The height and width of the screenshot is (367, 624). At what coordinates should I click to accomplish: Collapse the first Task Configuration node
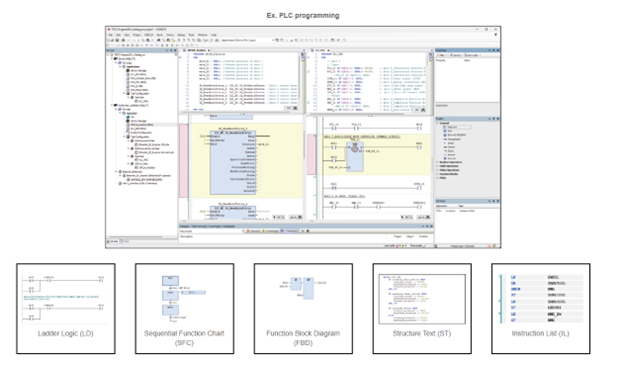[124, 94]
